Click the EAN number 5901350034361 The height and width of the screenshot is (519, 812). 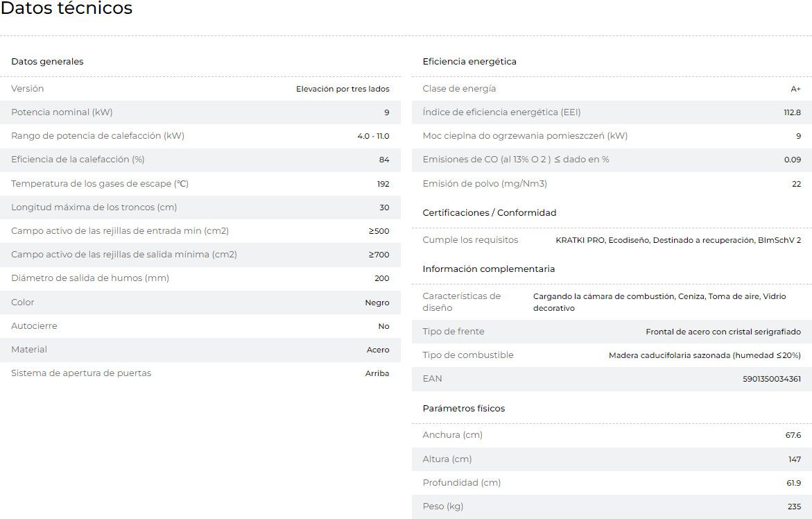pos(771,379)
